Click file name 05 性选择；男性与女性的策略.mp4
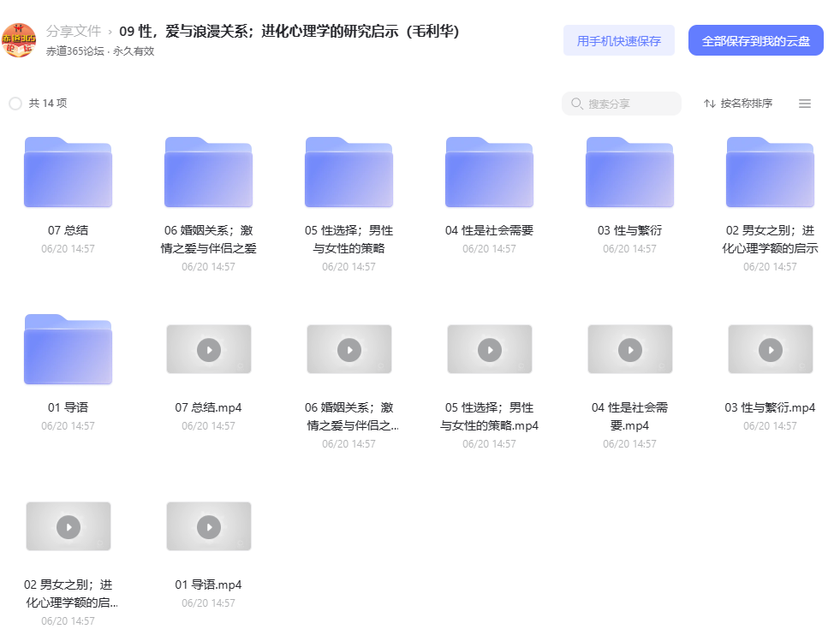The width and height of the screenshot is (840, 629). (x=489, y=417)
